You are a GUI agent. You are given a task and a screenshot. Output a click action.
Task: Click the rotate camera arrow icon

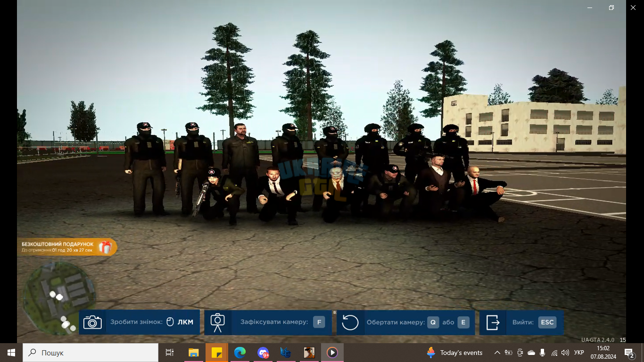350,322
